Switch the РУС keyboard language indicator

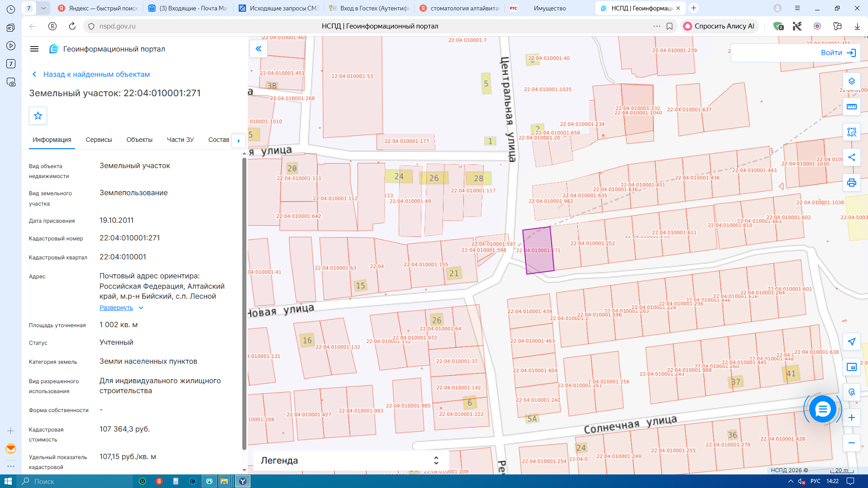pos(816,481)
